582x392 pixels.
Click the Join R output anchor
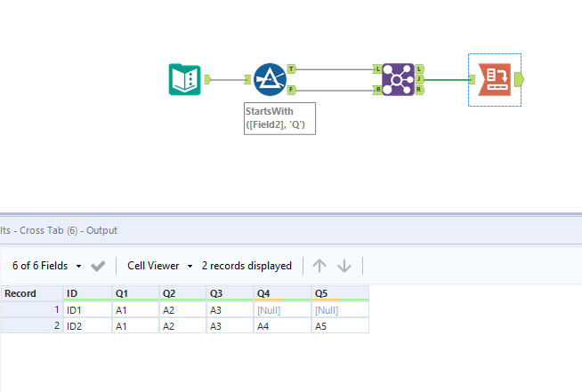[x=419, y=90]
